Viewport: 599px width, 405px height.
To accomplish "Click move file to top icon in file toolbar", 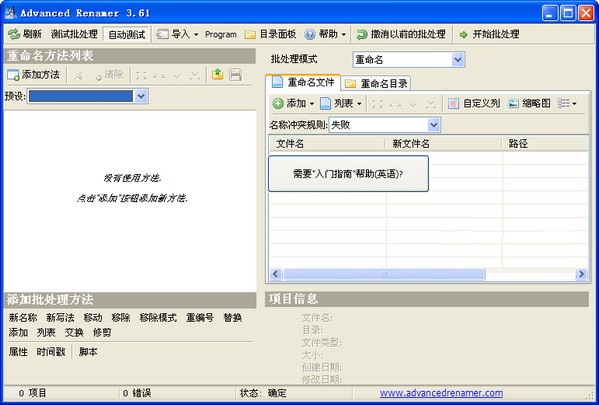I will click(377, 104).
